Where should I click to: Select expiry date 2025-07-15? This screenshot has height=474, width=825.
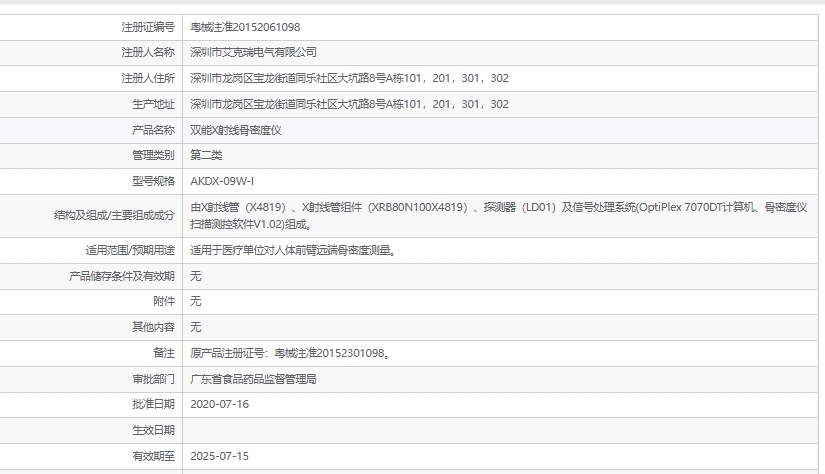click(x=219, y=456)
